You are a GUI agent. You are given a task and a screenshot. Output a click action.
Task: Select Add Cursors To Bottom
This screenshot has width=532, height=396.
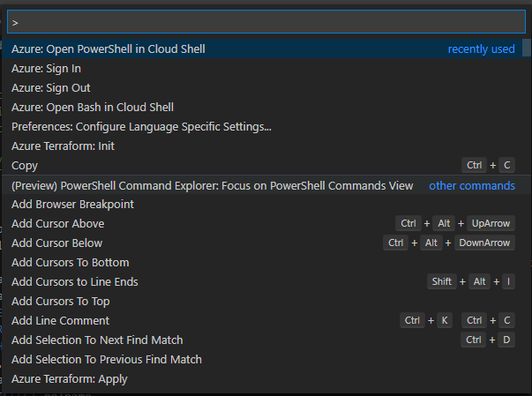(71, 263)
